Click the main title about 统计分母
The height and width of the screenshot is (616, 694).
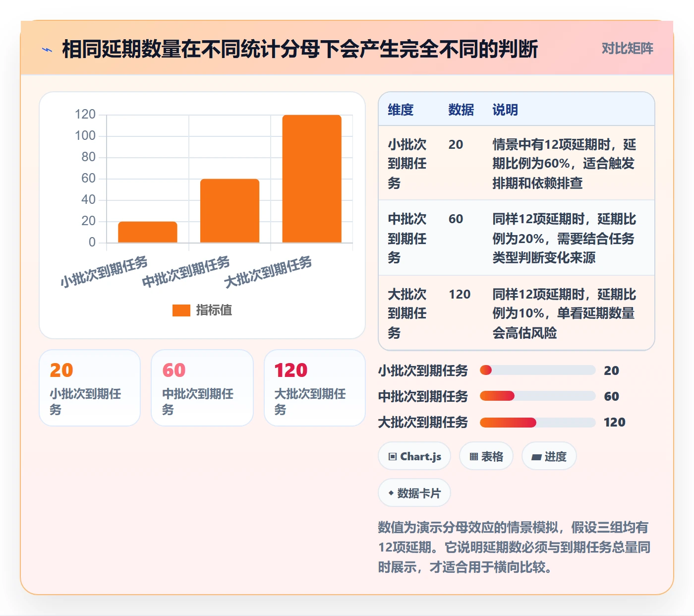pyautogui.click(x=300, y=49)
